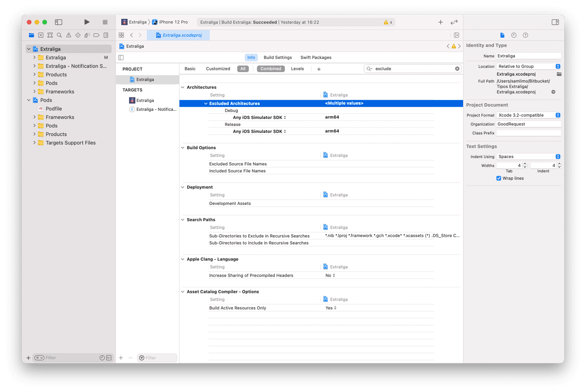
Task: Open the Debug navigator
Action: [x=87, y=35]
